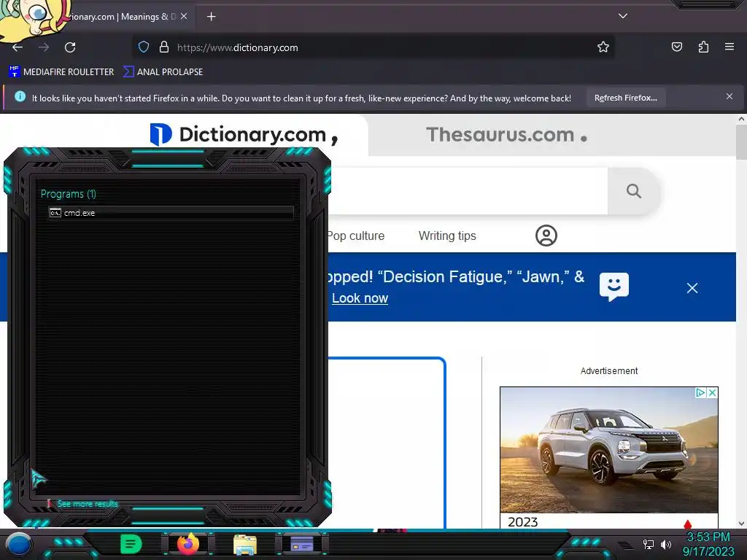Open the second bookmark on bookmarks toolbar
Screen dimensions: 747x560
point(163,72)
